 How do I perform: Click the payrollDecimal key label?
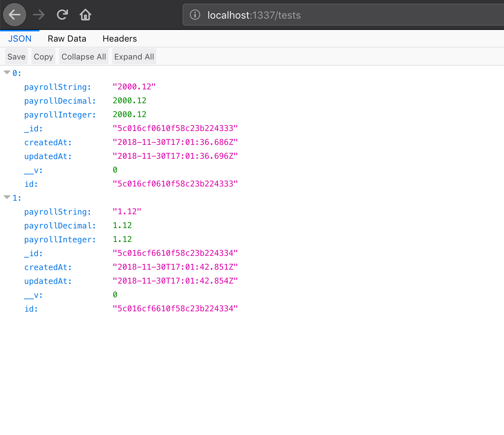60,101
